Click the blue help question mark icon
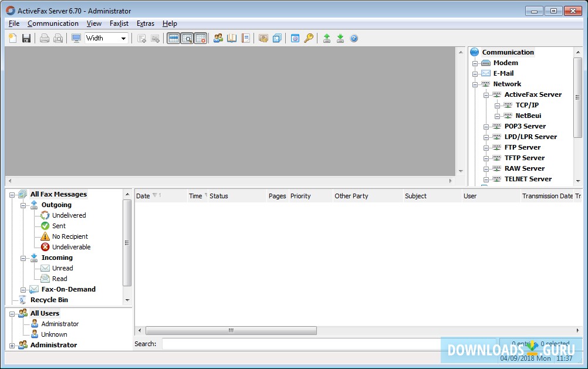The width and height of the screenshot is (588, 369). 354,39
